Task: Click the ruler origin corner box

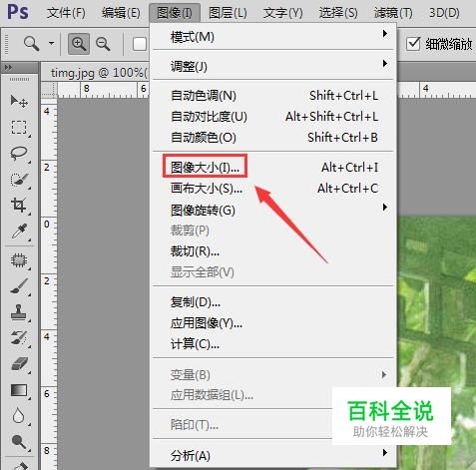Action: pos(49,89)
